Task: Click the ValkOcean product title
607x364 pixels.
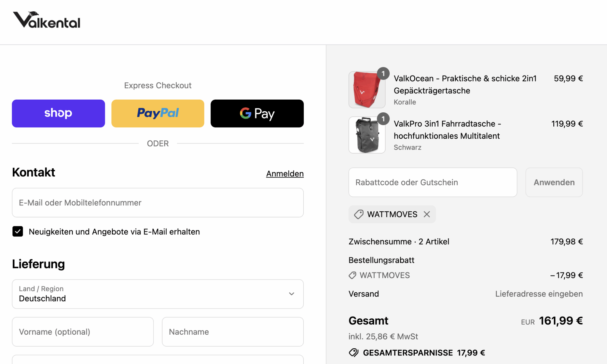Action: tap(465, 84)
